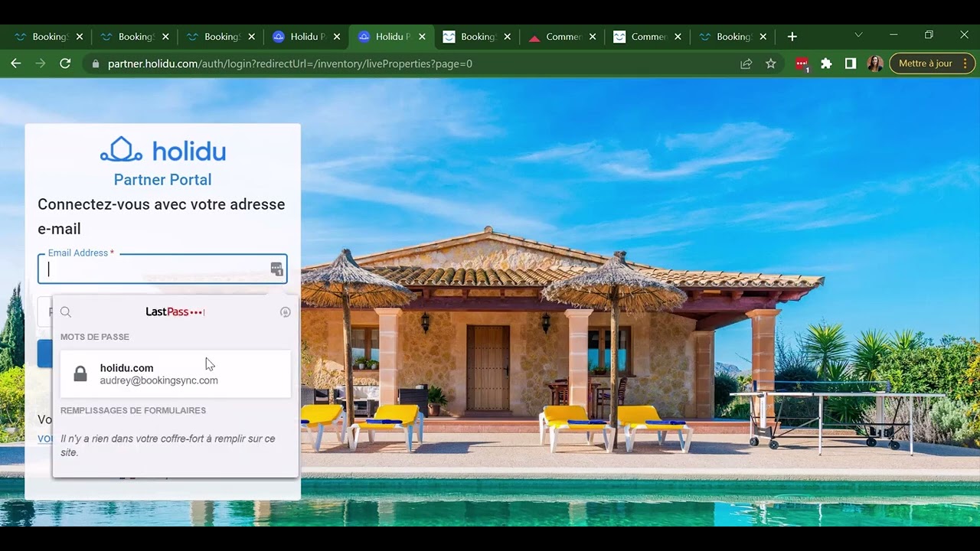This screenshot has width=980, height=551.
Task: Open the LastPass extension in the toolbar
Action: coord(802,64)
